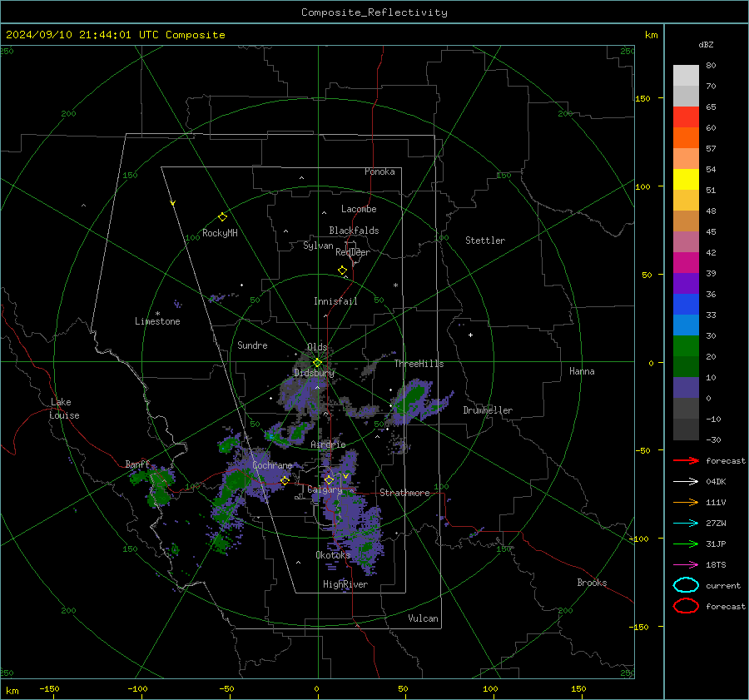Click the Sylvan label on map
The width and height of the screenshot is (749, 700).
click(x=318, y=246)
